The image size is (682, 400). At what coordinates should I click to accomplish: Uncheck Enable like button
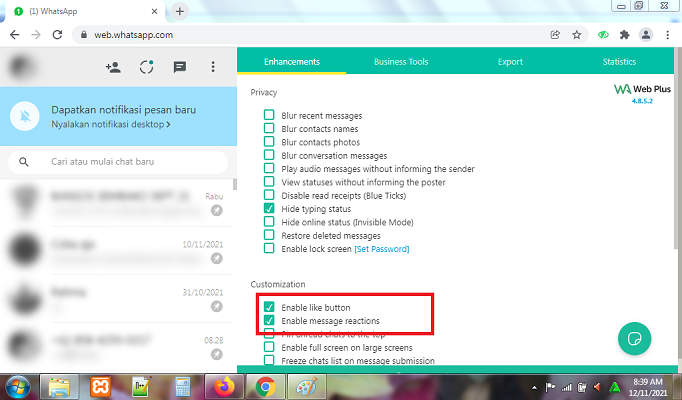click(269, 307)
